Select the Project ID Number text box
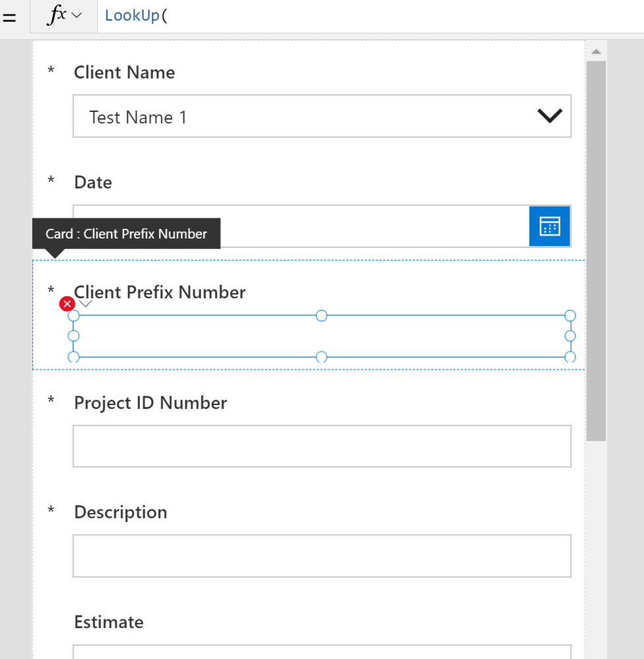The image size is (644, 659). pos(322,446)
